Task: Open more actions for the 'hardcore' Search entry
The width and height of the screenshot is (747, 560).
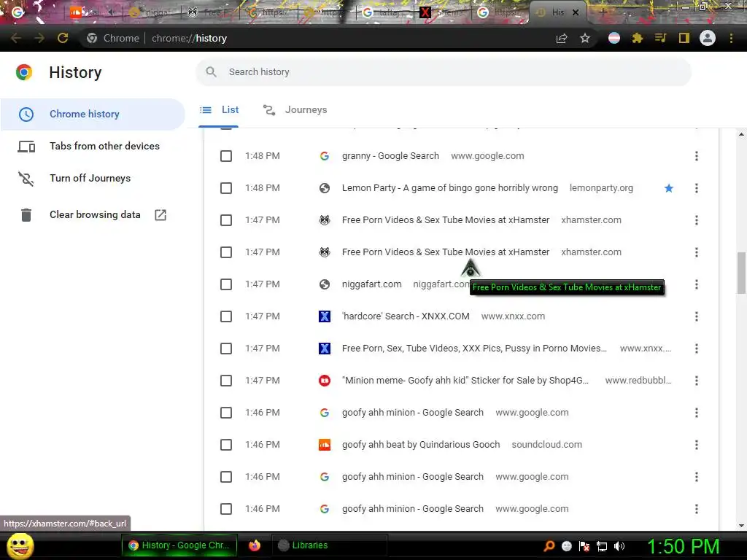Action: (697, 316)
